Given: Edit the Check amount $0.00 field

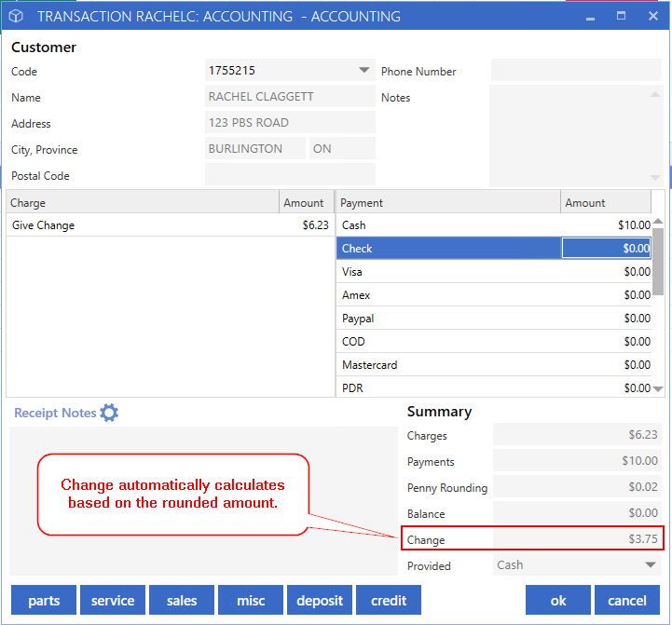Looking at the screenshot, I should point(606,248).
